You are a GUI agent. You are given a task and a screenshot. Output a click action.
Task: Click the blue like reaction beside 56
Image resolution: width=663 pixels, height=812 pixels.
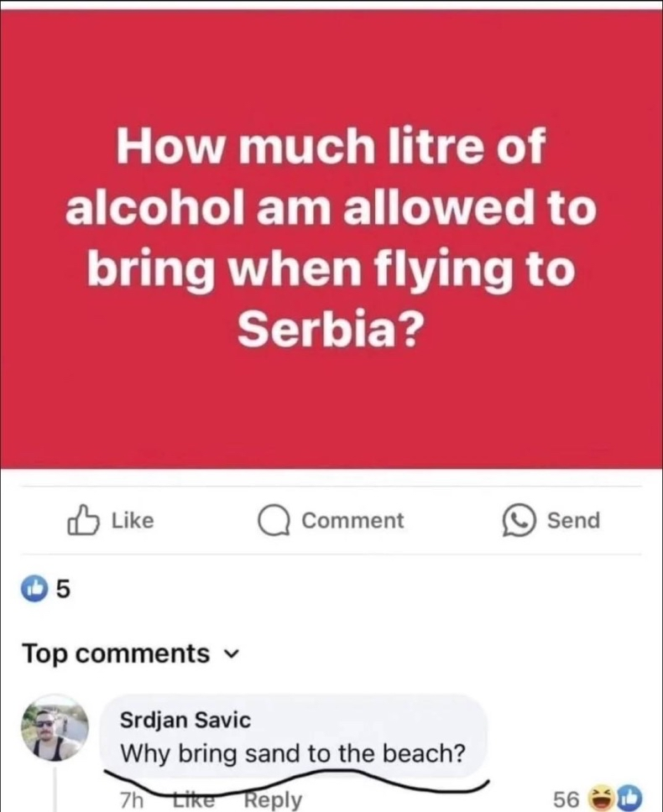click(629, 798)
